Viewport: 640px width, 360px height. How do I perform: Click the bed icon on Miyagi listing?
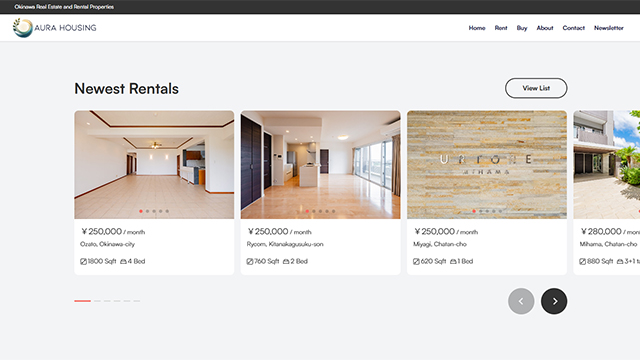[453, 261]
